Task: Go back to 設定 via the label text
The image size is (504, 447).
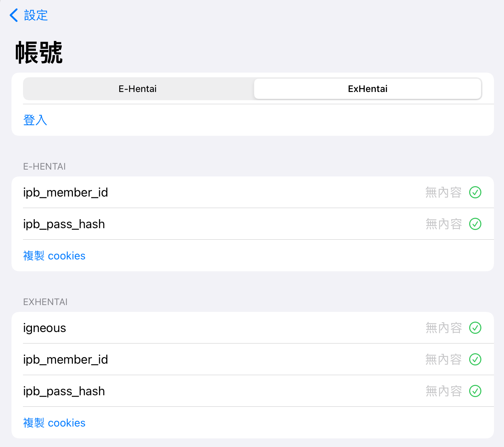Action: (36, 15)
